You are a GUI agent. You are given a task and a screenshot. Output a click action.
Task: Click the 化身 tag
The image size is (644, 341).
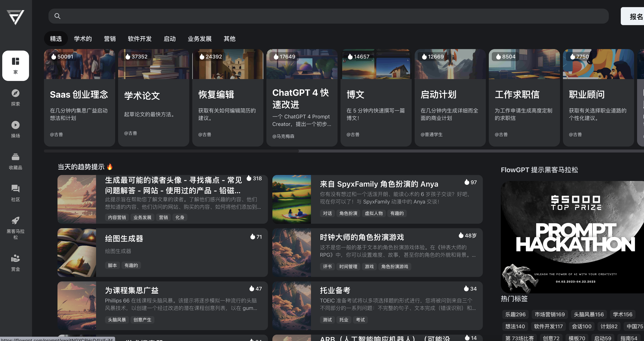[180, 217]
